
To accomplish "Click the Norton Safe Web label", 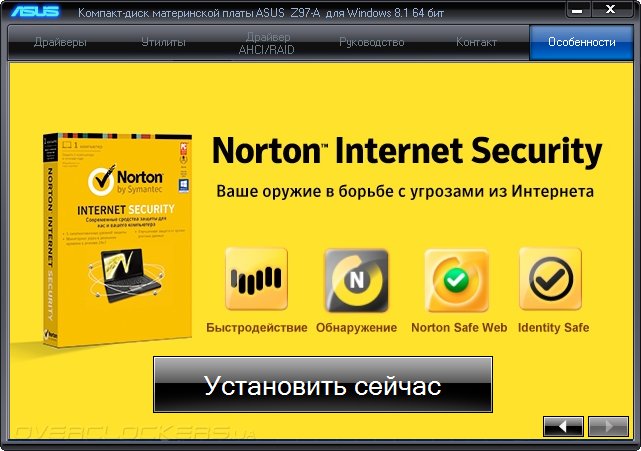I will (459, 328).
